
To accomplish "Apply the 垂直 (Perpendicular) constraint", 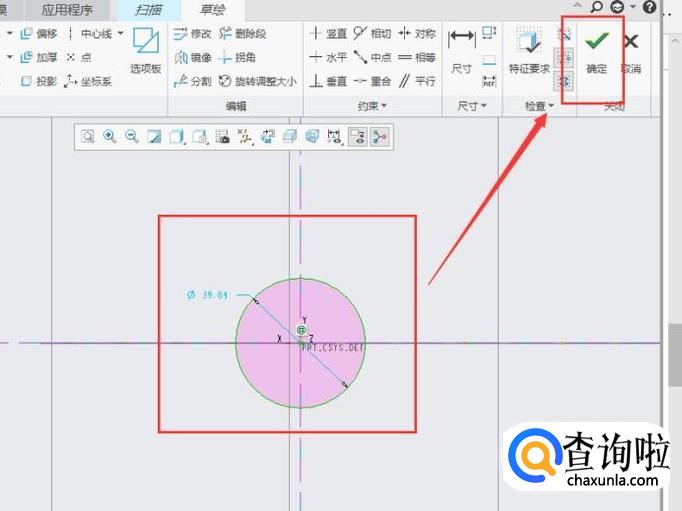I will pyautogui.click(x=328, y=81).
